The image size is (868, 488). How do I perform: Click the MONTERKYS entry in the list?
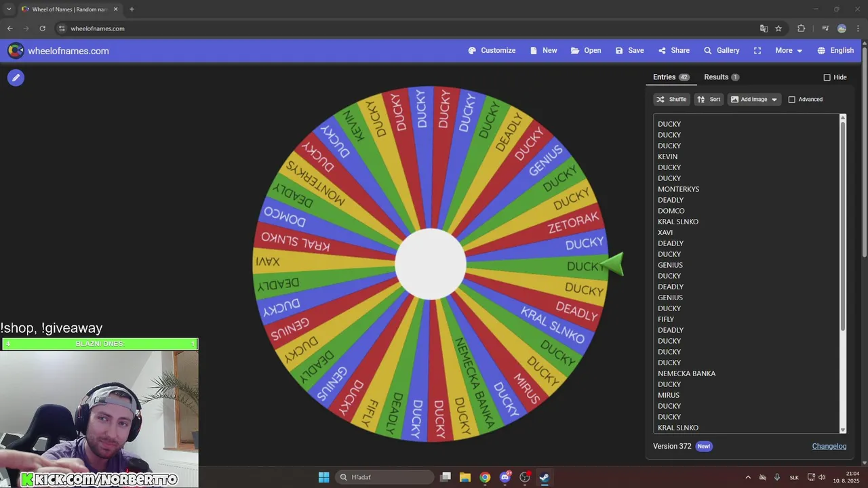click(678, 189)
